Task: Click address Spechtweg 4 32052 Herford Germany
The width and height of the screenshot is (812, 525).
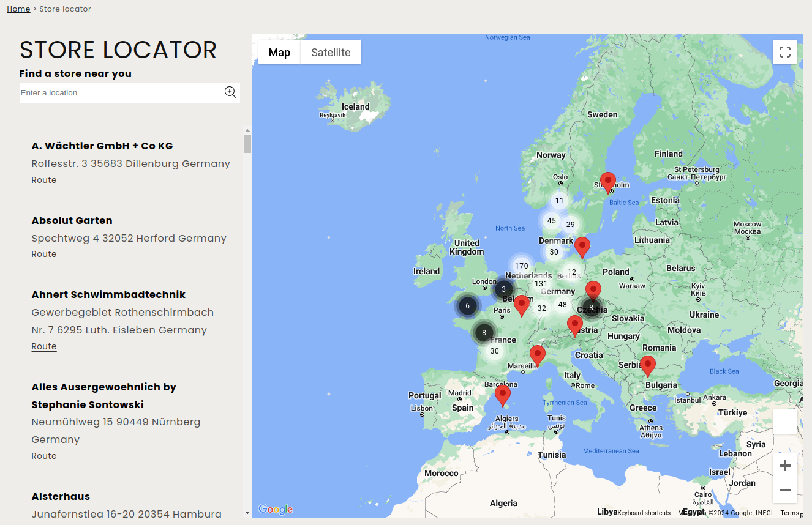Action: [x=129, y=238]
